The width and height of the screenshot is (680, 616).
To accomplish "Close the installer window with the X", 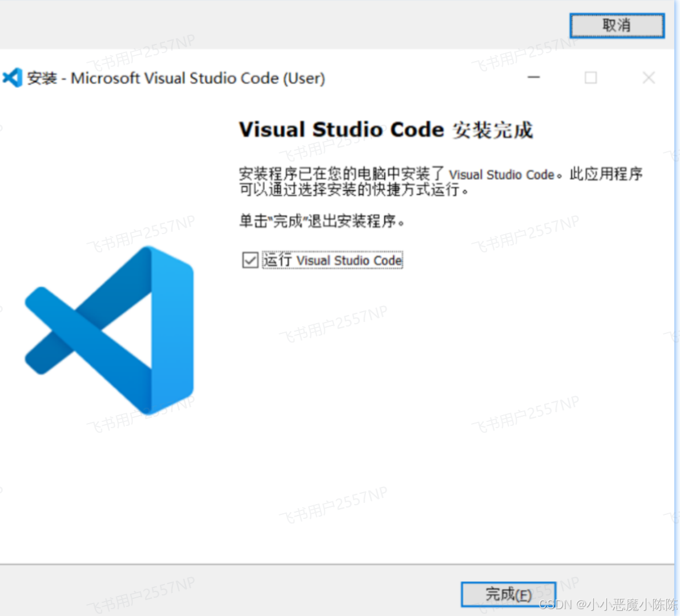I will tap(649, 78).
